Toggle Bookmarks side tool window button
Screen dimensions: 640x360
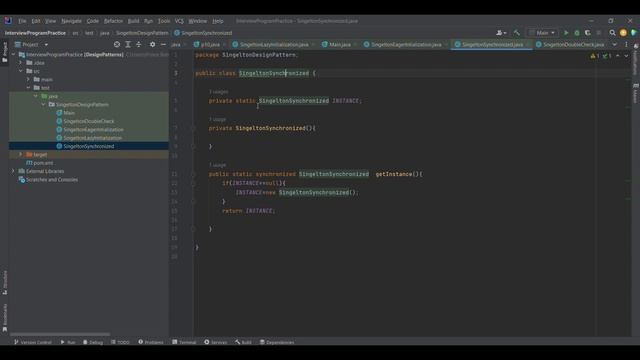coord(4,318)
